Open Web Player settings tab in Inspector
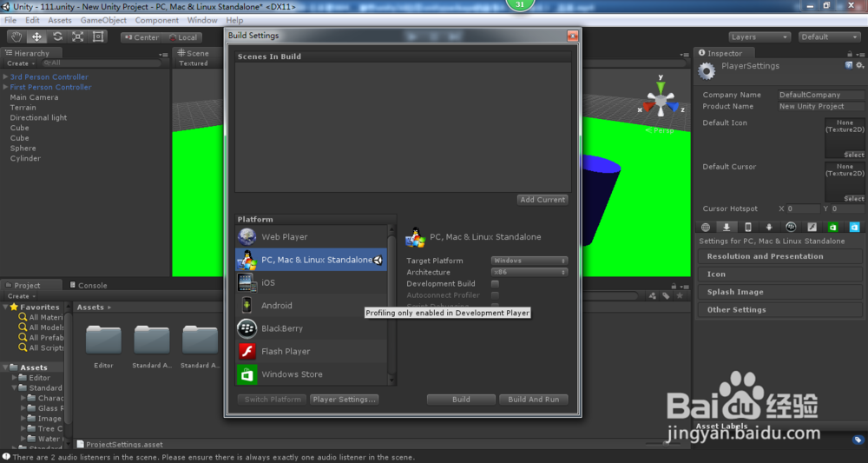868x463 pixels. (x=705, y=227)
